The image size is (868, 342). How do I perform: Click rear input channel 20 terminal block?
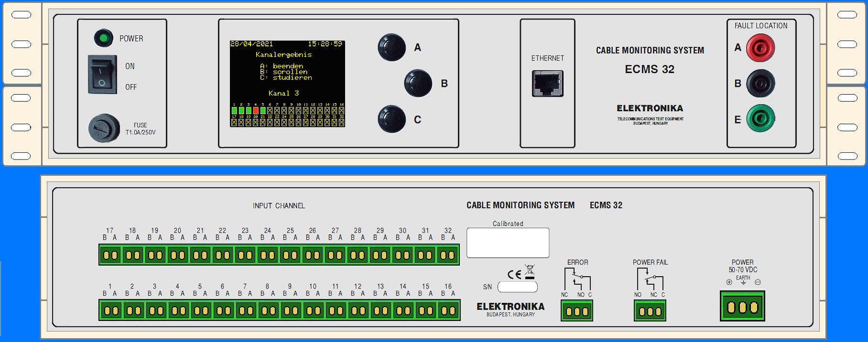(178, 255)
